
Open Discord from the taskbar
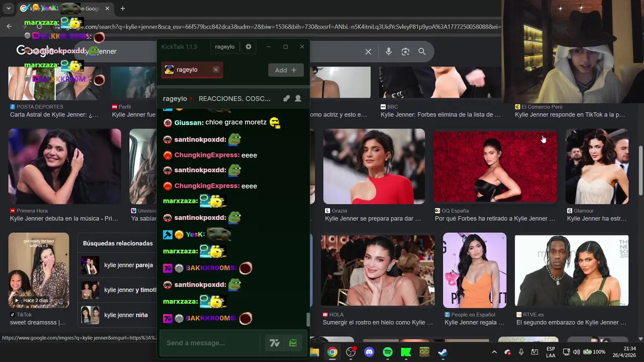tap(369, 352)
